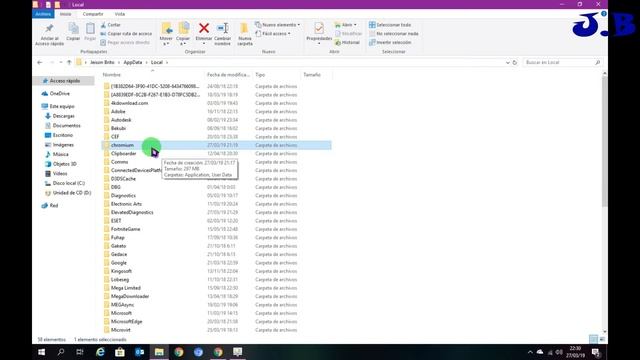The width and height of the screenshot is (640, 360).
Task: Click No seleccionar nada
Action: pyautogui.click(x=393, y=33)
